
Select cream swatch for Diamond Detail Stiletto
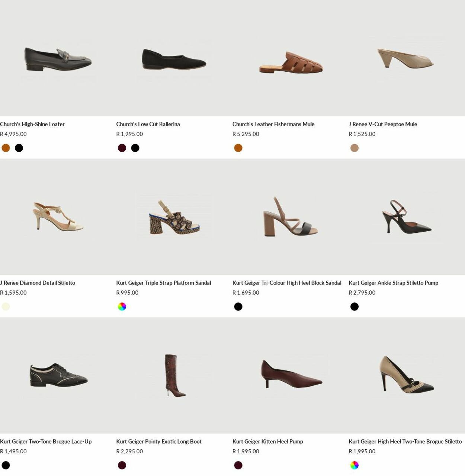6,307
